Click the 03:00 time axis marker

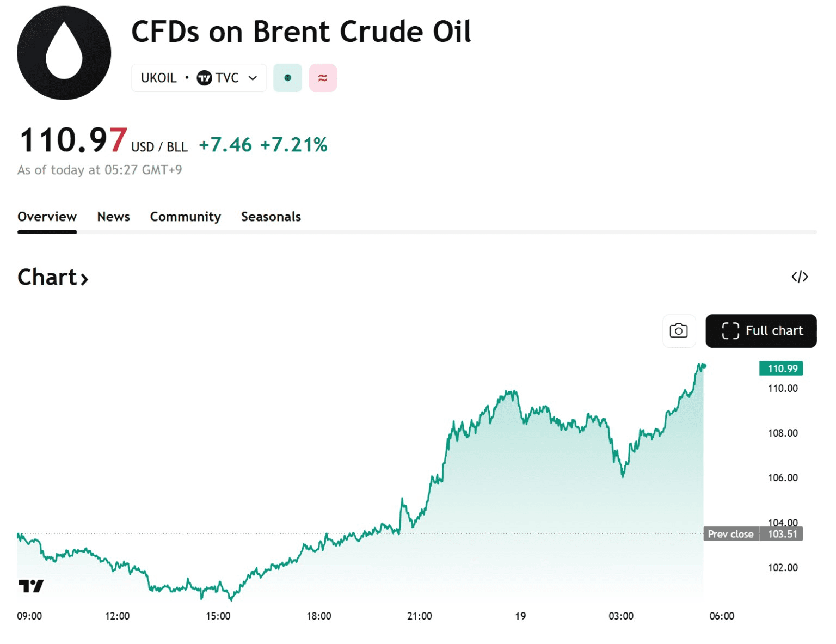(621, 616)
